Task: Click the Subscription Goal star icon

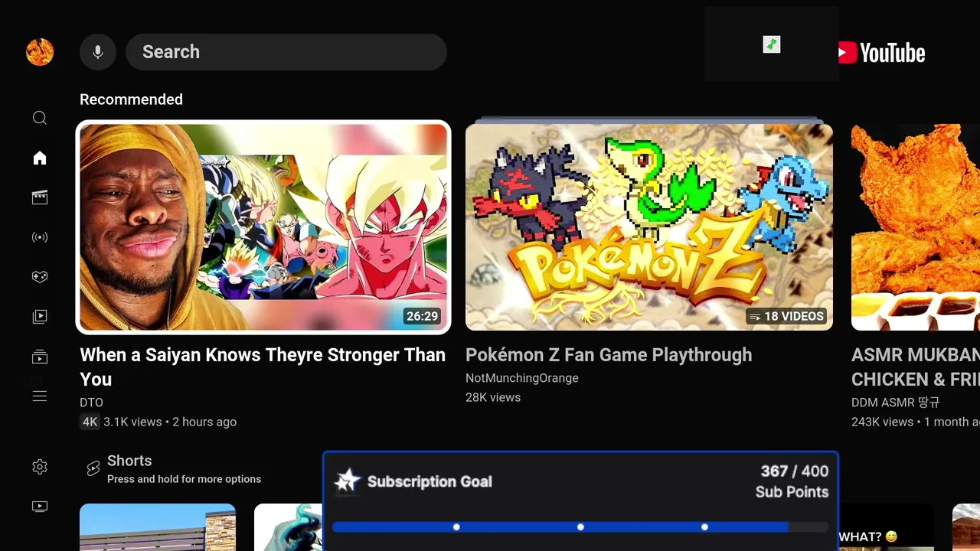Action: click(x=348, y=481)
